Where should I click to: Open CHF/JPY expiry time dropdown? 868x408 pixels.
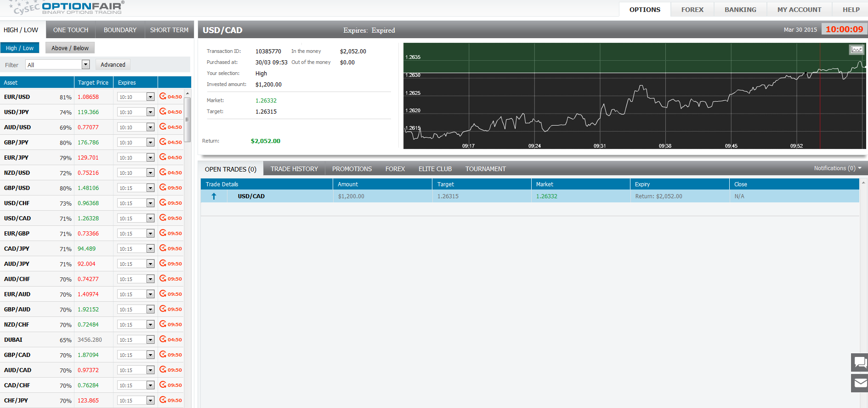136,400
